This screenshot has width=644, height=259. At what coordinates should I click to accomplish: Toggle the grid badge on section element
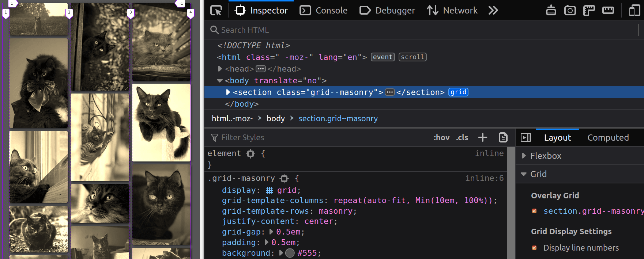click(x=458, y=92)
